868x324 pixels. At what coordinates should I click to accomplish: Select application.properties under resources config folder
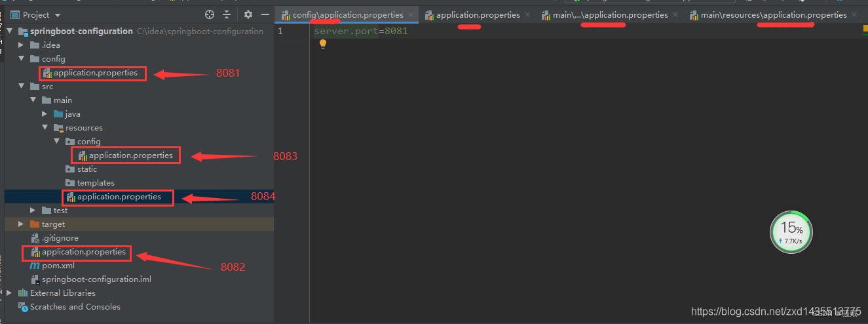click(131, 155)
